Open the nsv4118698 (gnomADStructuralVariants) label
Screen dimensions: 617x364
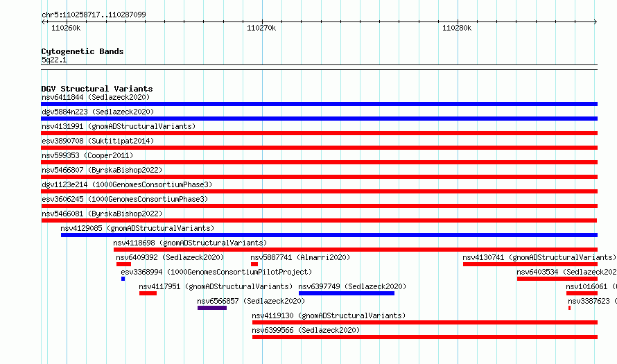190,243
